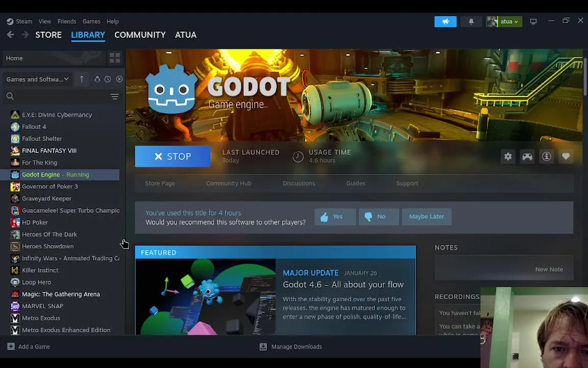Toggle the Linux penguin filter icon
Viewport: 588px width, 368px height.
[x=97, y=79]
